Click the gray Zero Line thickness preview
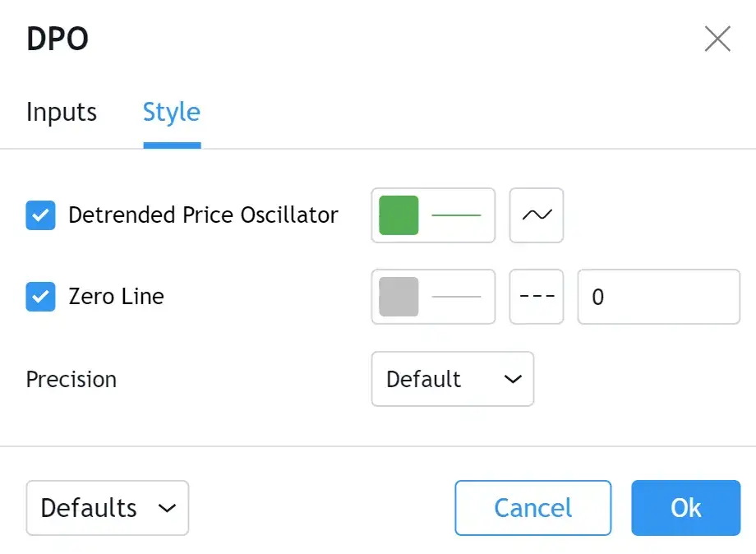The image size is (756, 554). (x=456, y=297)
